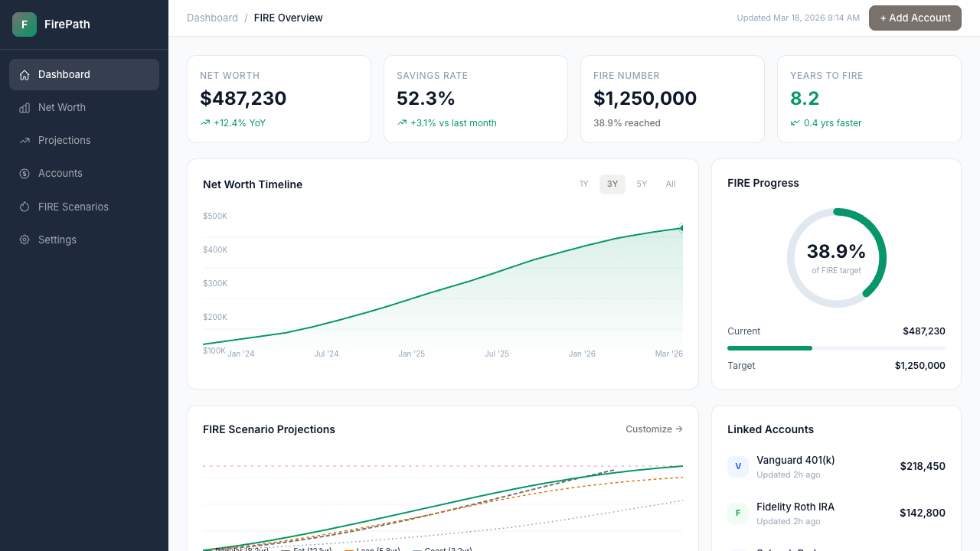Click the $500K axis label
The height and width of the screenshot is (551, 980).
215,216
